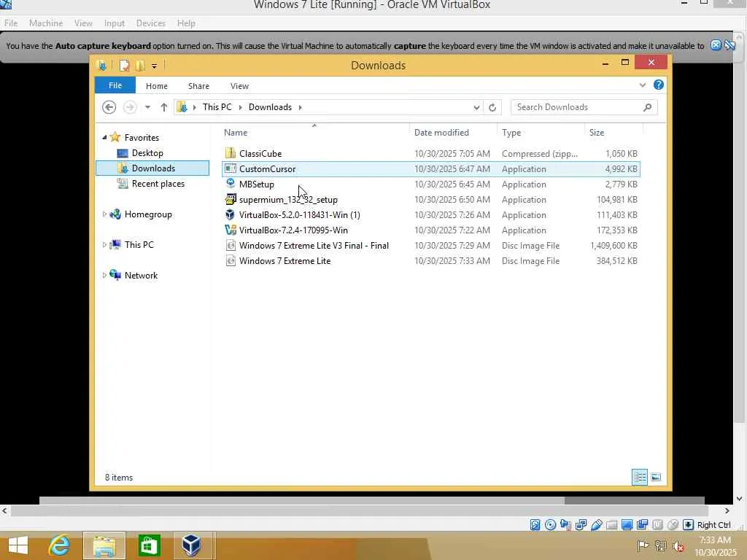Open the address bar history dropdown
The height and width of the screenshot is (560, 747).
[476, 108]
